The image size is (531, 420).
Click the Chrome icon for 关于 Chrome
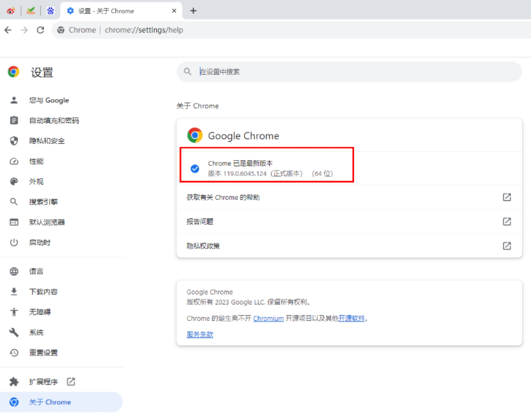14,402
